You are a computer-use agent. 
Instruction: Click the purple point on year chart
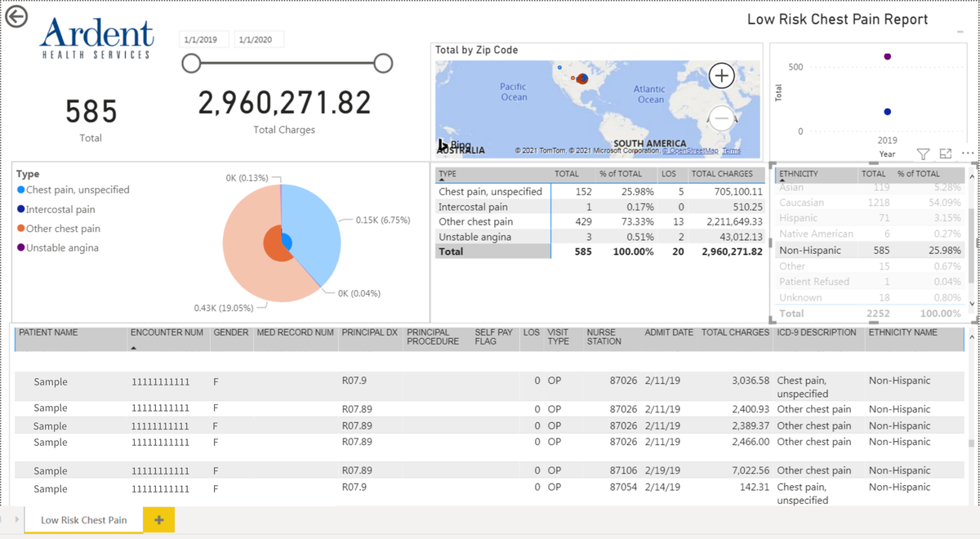(x=888, y=56)
